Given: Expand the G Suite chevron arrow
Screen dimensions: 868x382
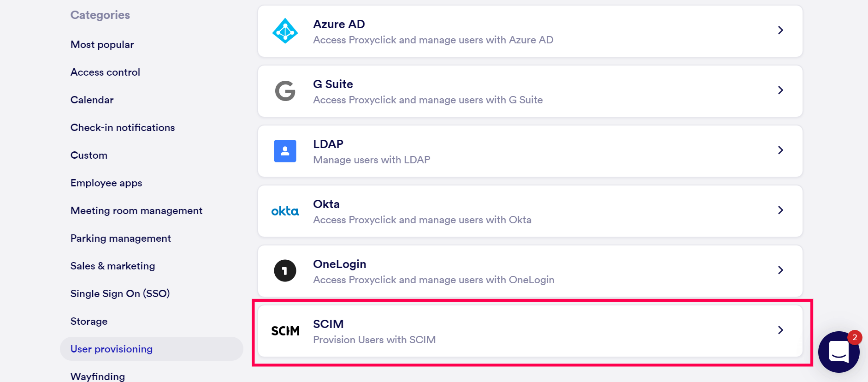Looking at the screenshot, I should coord(780,90).
